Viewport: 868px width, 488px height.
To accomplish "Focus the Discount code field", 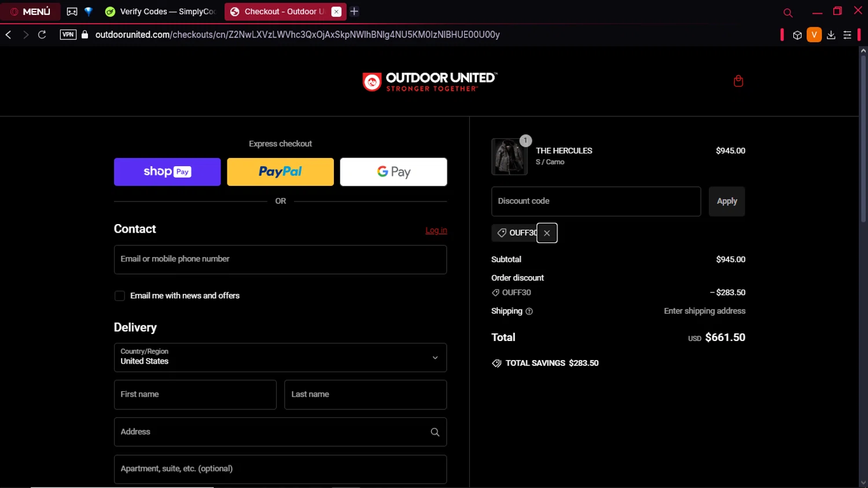I will coord(596,201).
